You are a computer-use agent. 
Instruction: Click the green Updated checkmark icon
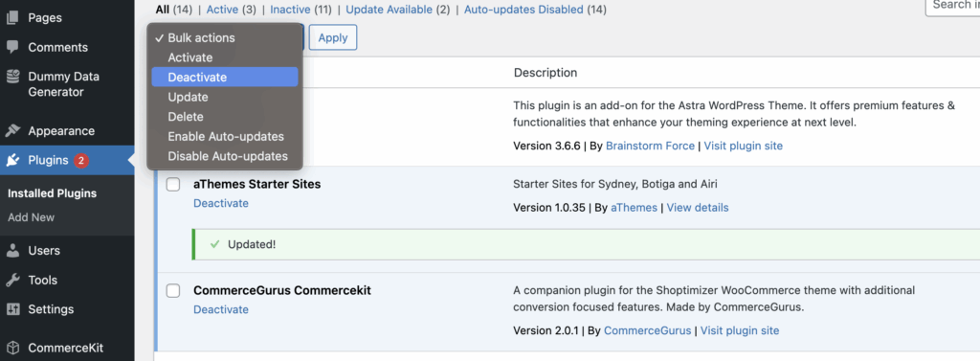(215, 244)
